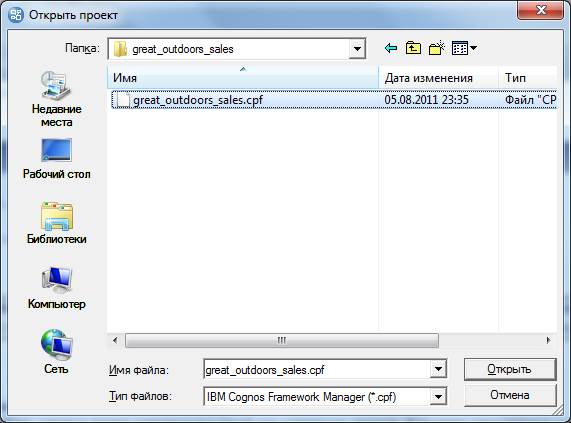Click the great_outdoors_sales folder name box
Screen dimensions: 571x423
point(237,49)
